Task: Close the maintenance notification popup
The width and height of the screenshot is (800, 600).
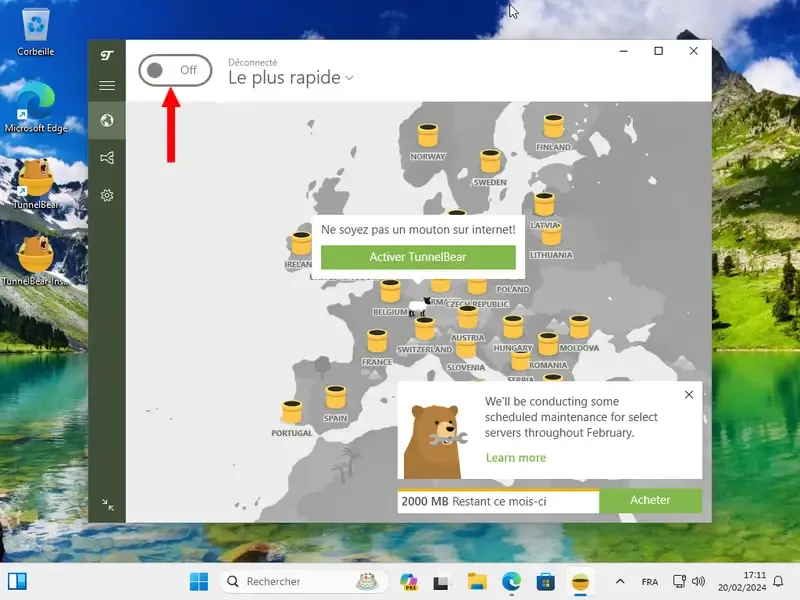Action: [689, 394]
